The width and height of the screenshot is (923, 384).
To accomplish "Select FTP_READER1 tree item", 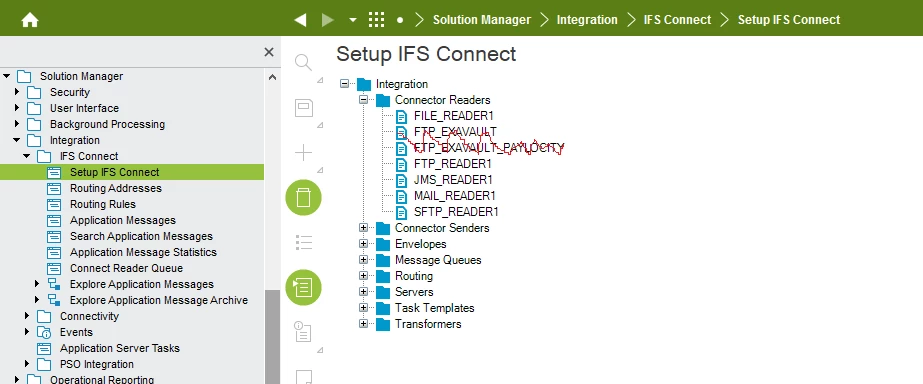I will (452, 164).
